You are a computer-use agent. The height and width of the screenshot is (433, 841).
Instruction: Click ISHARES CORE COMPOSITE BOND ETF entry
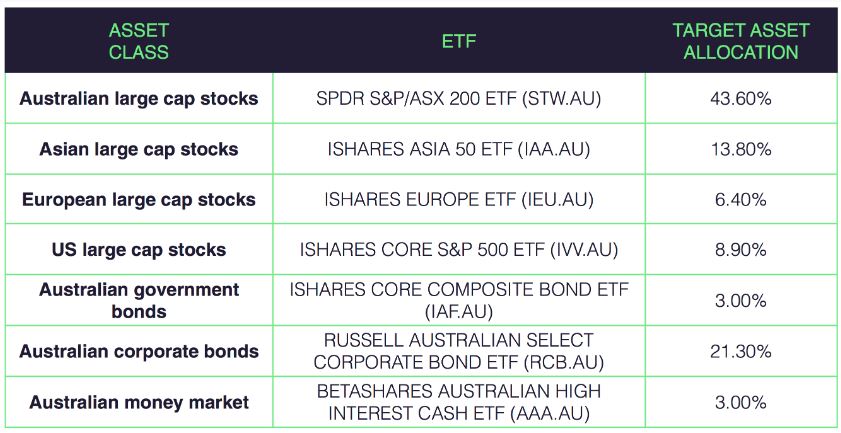459,300
